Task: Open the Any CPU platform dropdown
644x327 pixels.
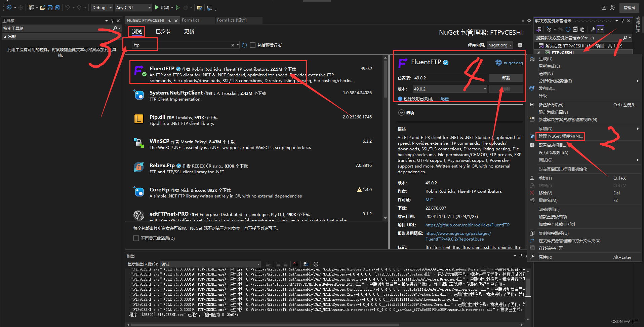Action: (x=149, y=7)
